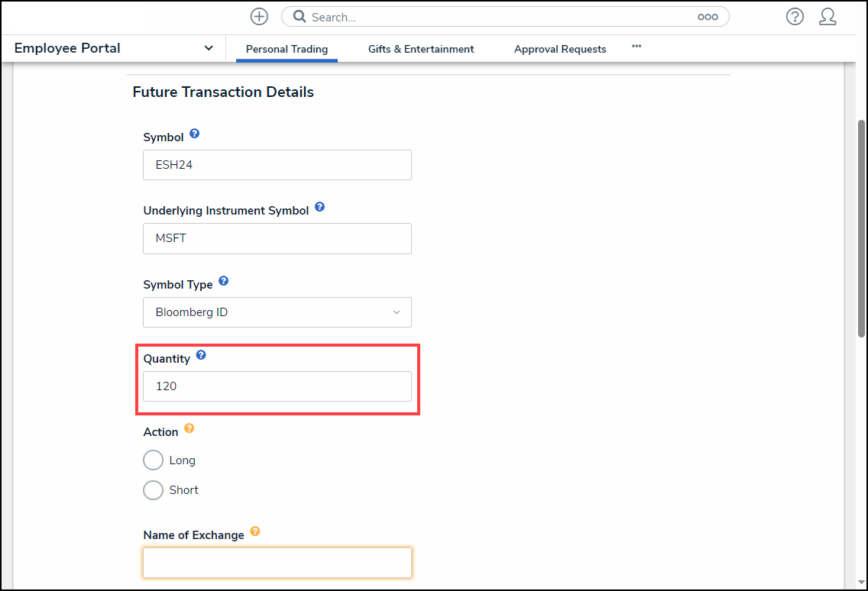868x591 pixels.
Task: Click the plus create new icon
Action: coord(260,17)
